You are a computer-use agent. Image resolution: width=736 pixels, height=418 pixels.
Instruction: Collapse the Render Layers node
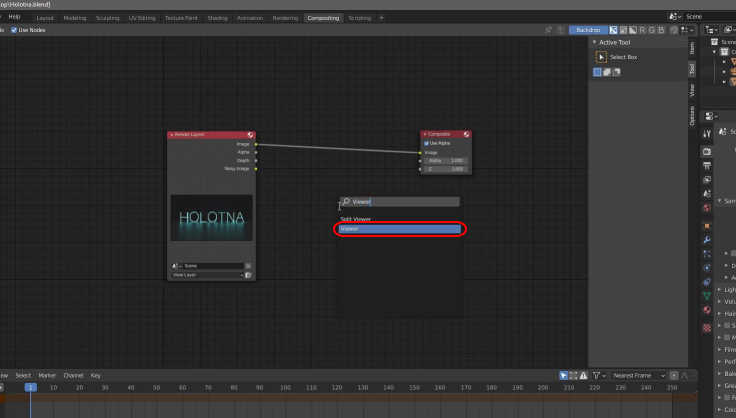pyautogui.click(x=172, y=135)
